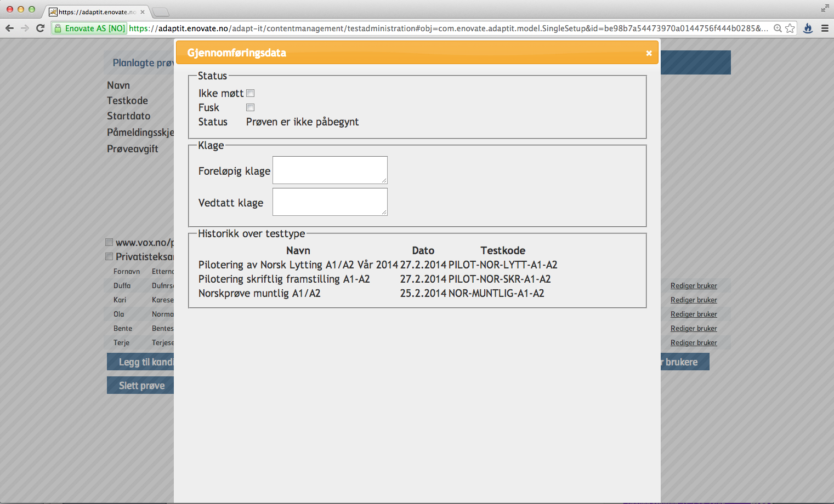The width and height of the screenshot is (834, 504).
Task: Click the Slett prøve button
Action: pyautogui.click(x=140, y=386)
